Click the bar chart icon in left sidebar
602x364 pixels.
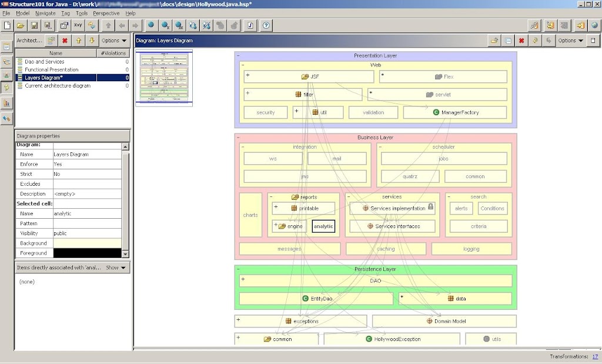coord(6,102)
